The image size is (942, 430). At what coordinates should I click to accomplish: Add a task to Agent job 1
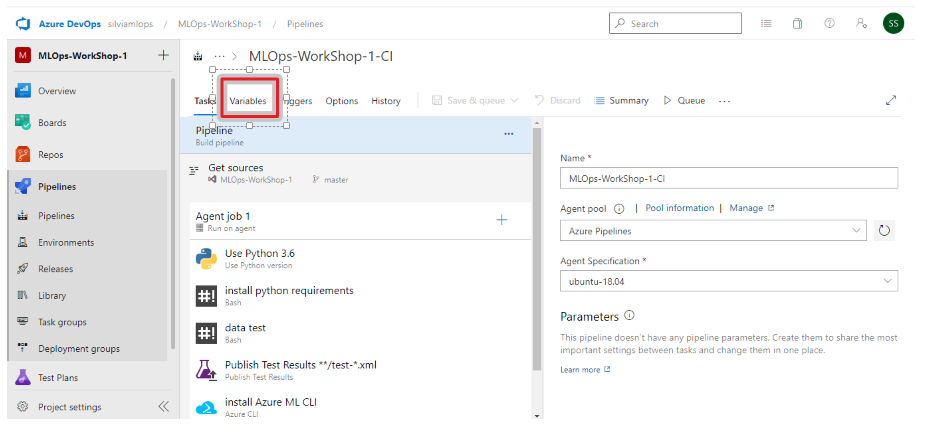502,220
